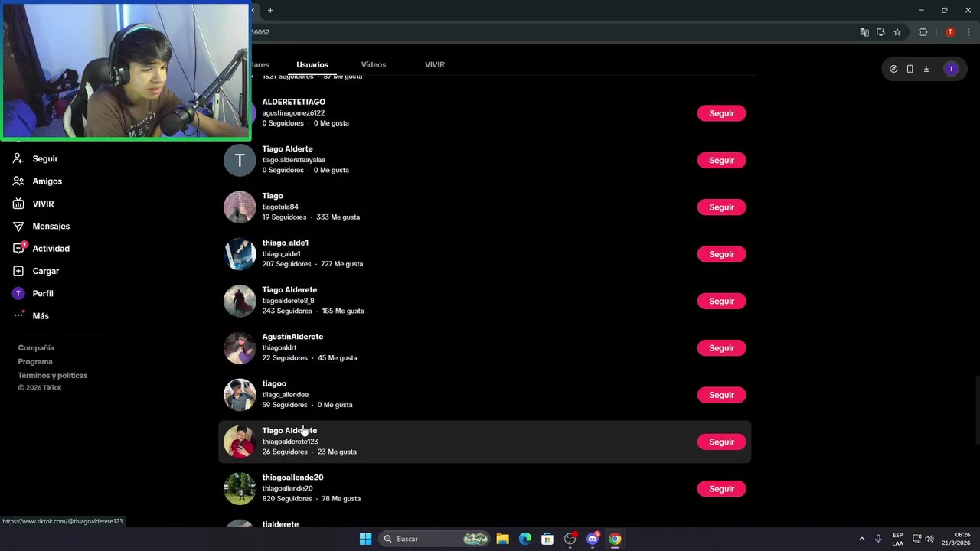Open tiagotula84's profile picture
This screenshot has width=980, height=551.
240,207
